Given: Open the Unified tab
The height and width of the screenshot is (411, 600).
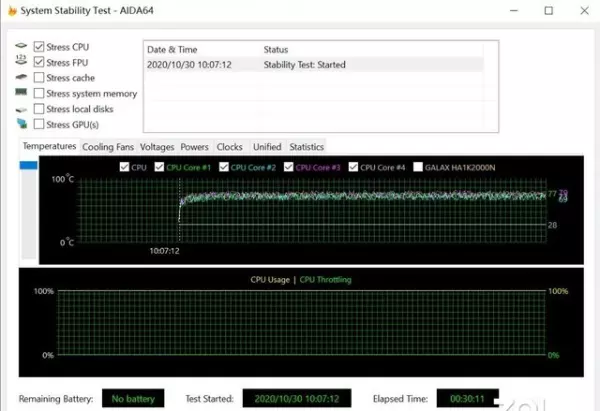Looking at the screenshot, I should click(x=267, y=147).
